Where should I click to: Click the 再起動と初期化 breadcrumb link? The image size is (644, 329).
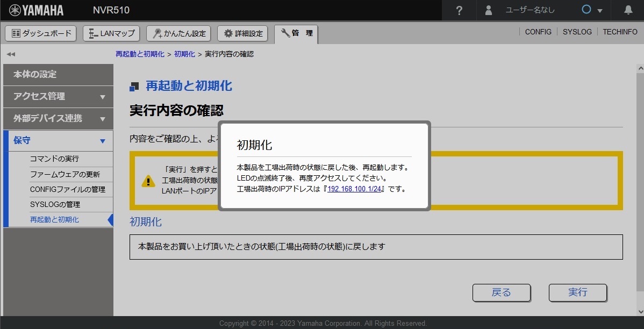point(140,54)
